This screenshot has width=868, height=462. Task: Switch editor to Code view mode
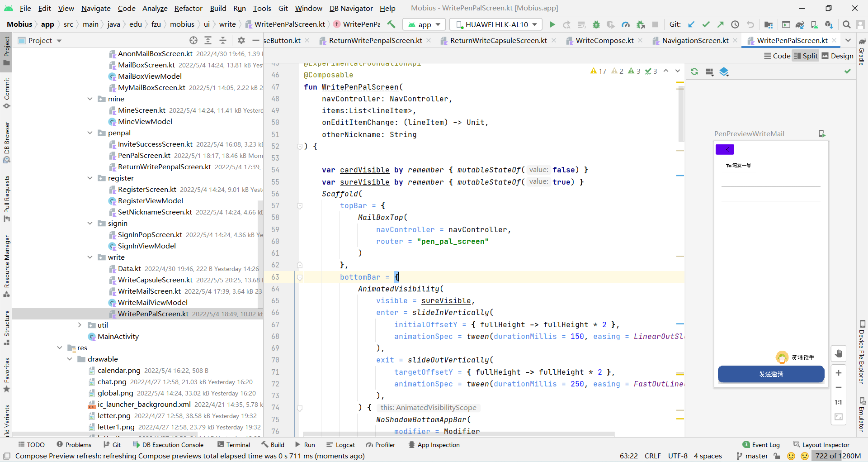tap(777, 56)
